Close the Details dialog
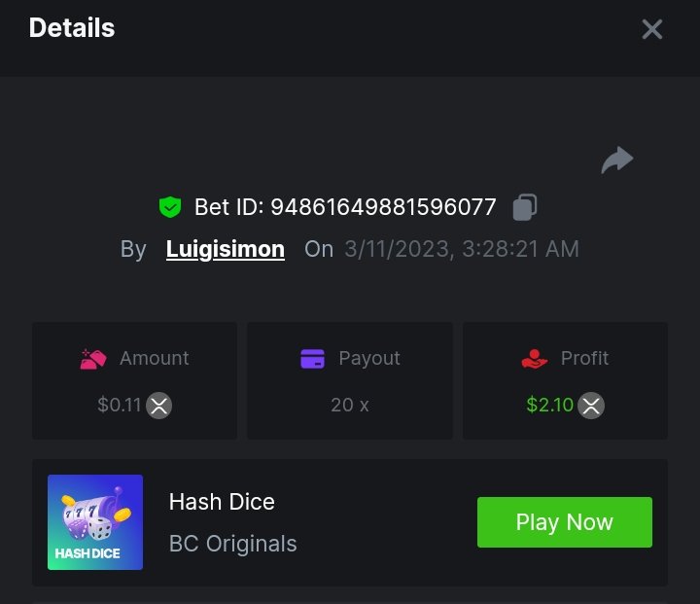Screen dimensions: 700x604 (x=652, y=29)
